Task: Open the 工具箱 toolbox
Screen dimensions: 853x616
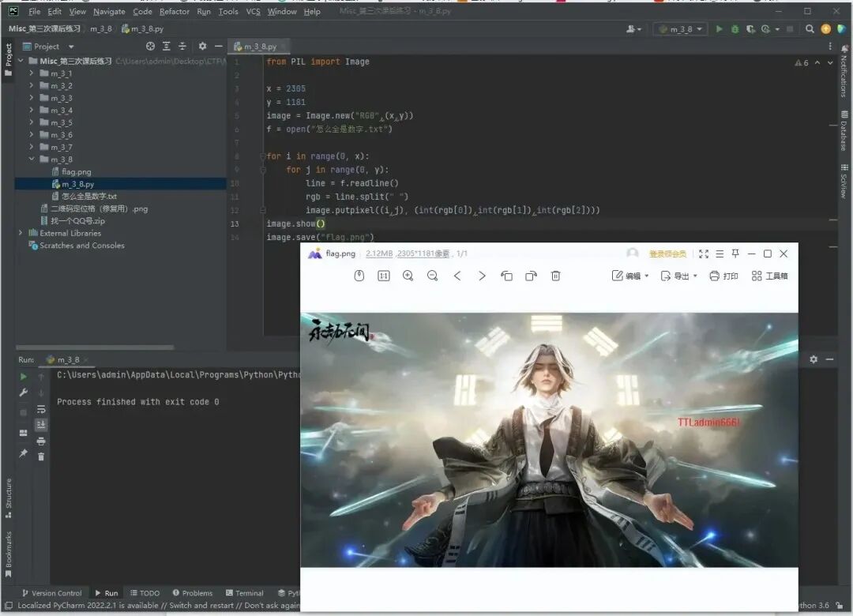Action: (769, 276)
